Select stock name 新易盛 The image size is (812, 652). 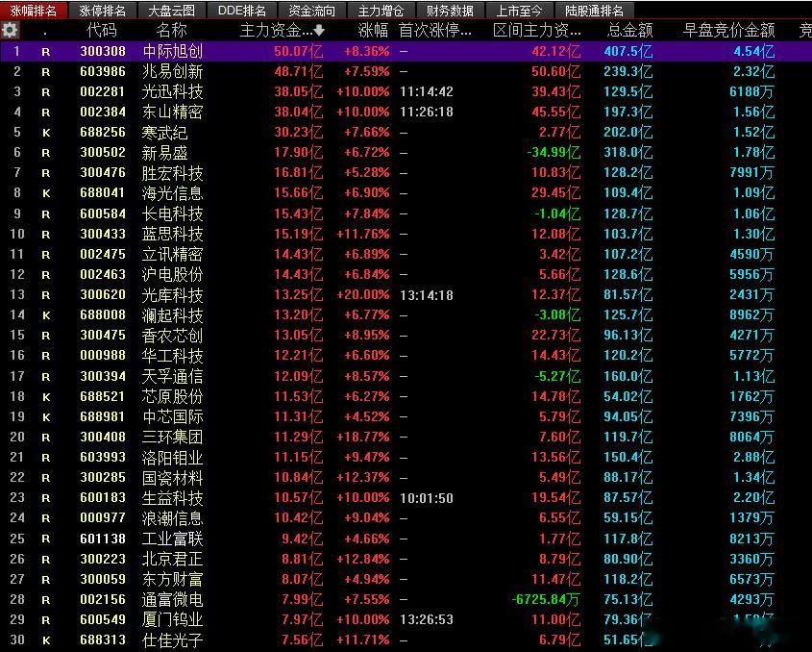(164, 153)
